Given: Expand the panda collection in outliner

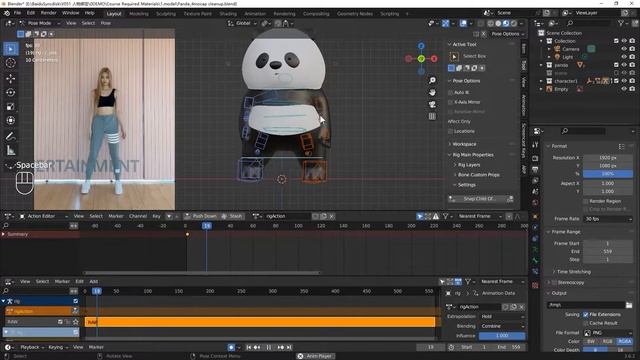Looking at the screenshot, I should click(x=542, y=65).
